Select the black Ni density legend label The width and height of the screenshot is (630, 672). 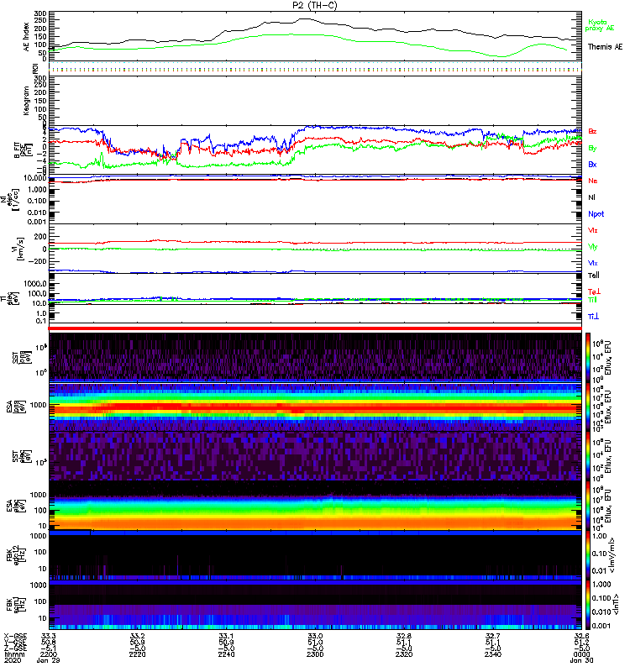[x=591, y=197]
